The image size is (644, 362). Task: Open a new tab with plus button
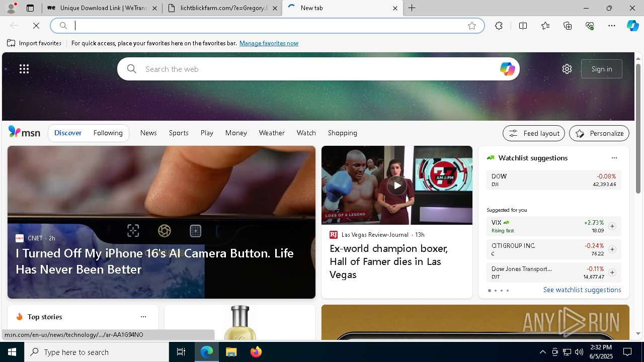point(412,8)
